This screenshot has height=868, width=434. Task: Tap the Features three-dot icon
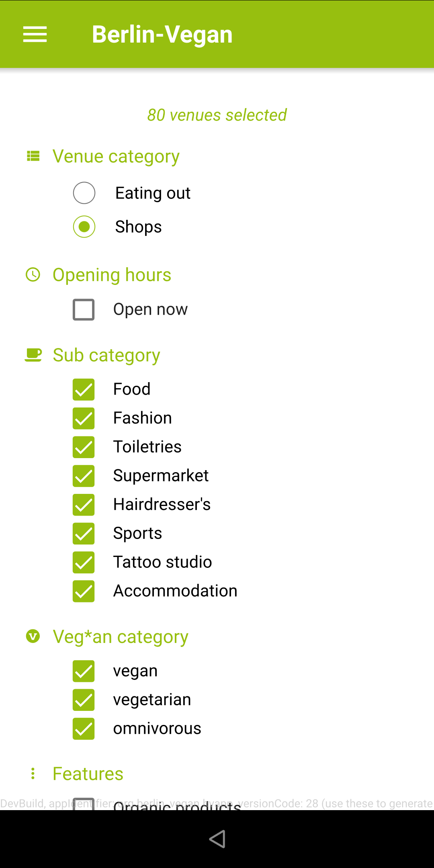33,774
